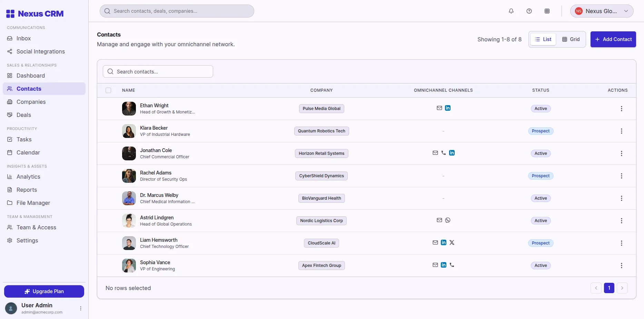Image resolution: width=644 pixels, height=319 pixels.
Task: Click the Upgrade Plan button
Action: (44, 291)
